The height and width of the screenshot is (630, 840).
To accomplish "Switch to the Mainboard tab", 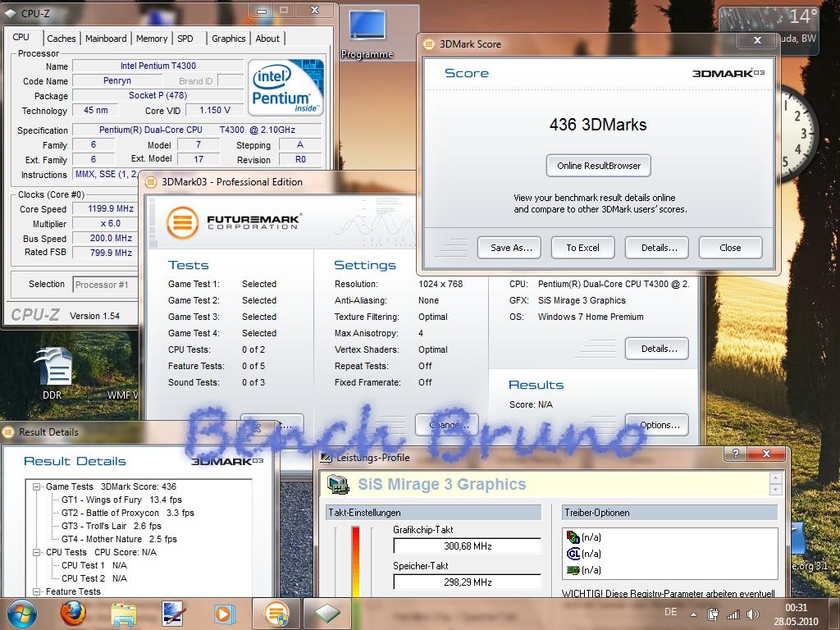I will tap(106, 39).
